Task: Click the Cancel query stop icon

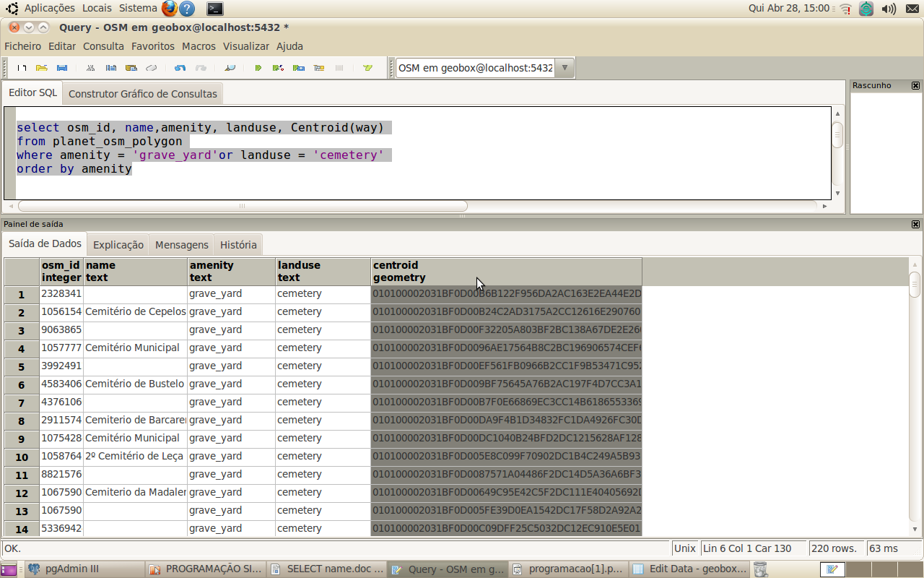Action: [339, 68]
